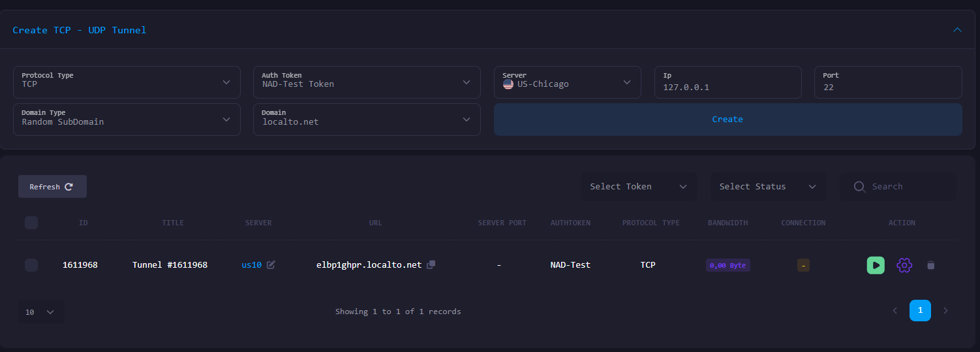980x352 pixels.
Task: Click the Refresh button
Action: 52,187
